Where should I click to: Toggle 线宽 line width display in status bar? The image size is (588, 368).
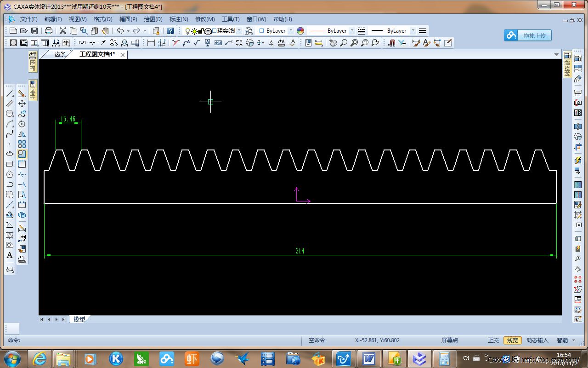pyautogui.click(x=512, y=340)
